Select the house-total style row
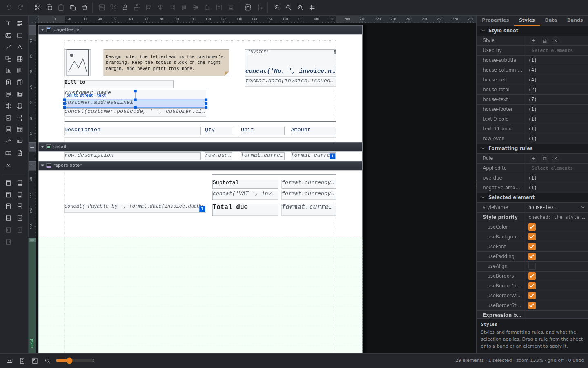The image size is (588, 368). pos(532,90)
